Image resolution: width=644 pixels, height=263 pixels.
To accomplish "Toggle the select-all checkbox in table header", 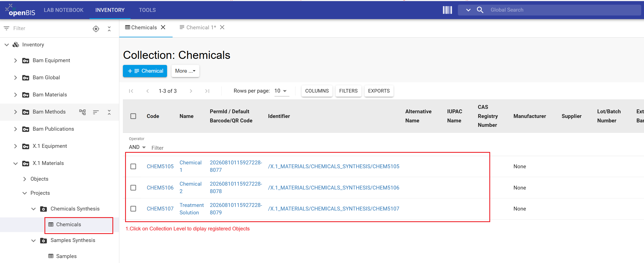I will [x=133, y=116].
